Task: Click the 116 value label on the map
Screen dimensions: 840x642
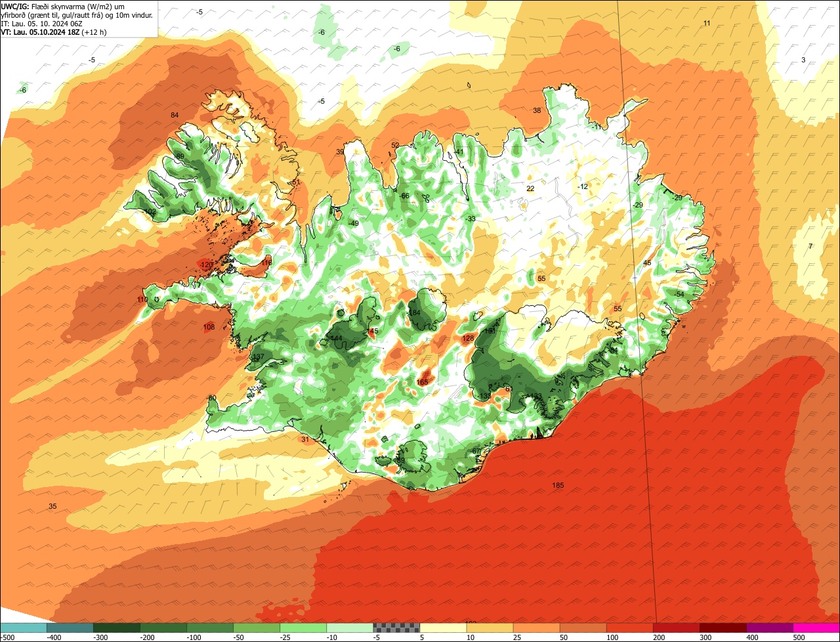Action: (266, 263)
